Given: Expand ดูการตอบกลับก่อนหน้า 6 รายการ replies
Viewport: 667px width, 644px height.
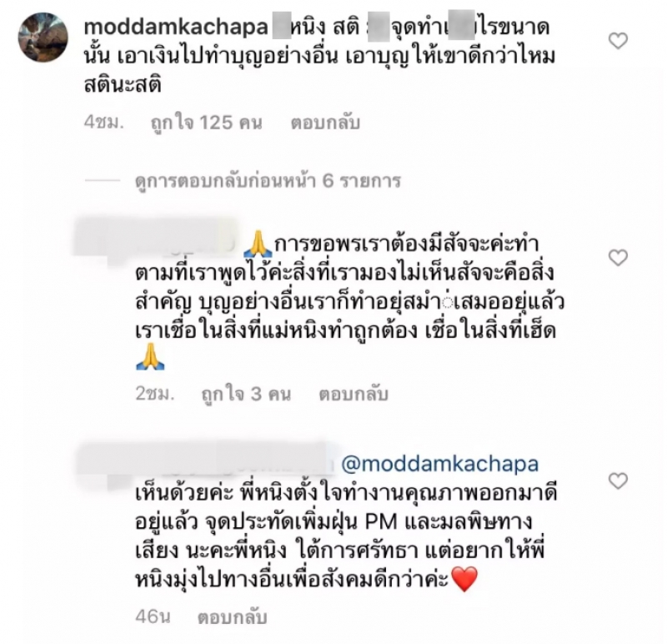Looking at the screenshot, I should click(268, 181).
